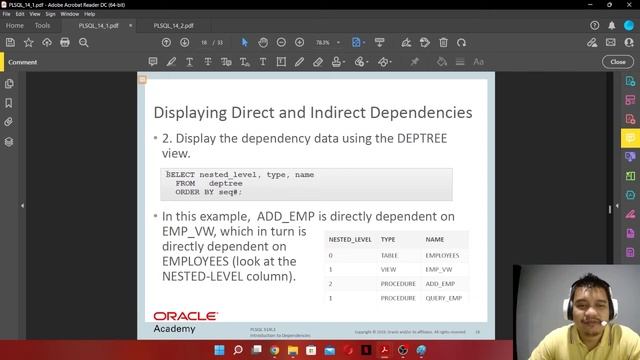Select the add text comment tool
640x360 pixels.
[263, 62]
